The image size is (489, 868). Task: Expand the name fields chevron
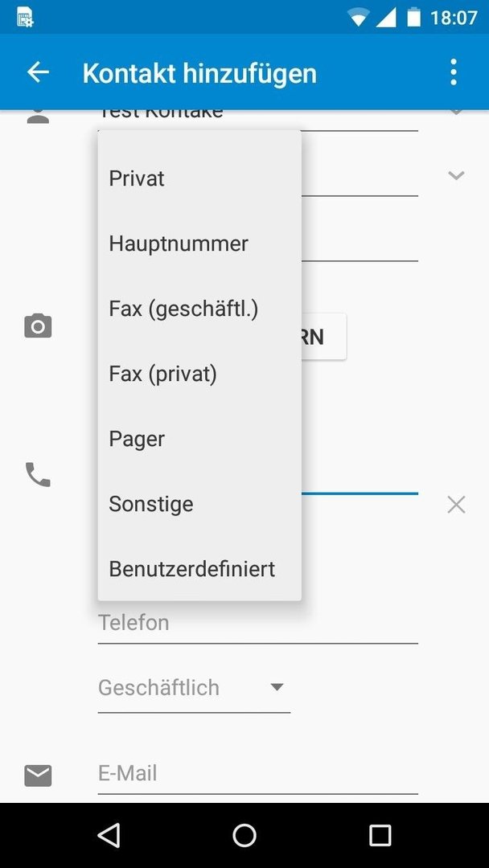(x=456, y=111)
